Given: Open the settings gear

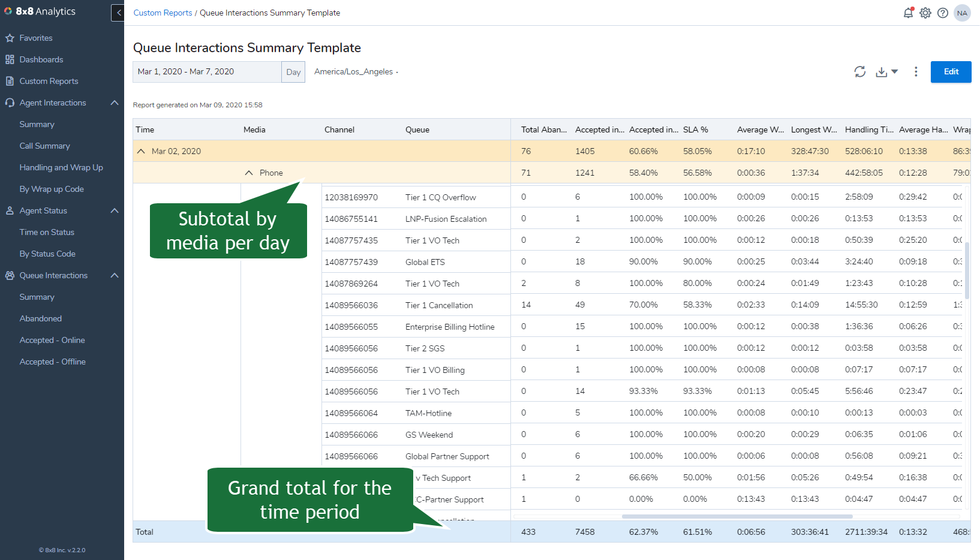Looking at the screenshot, I should click(925, 13).
